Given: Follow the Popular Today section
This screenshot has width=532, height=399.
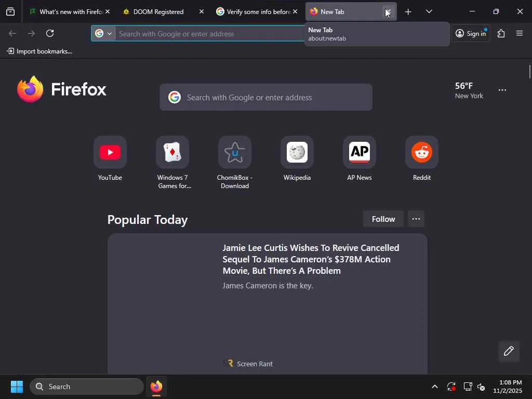Looking at the screenshot, I should 383,219.
